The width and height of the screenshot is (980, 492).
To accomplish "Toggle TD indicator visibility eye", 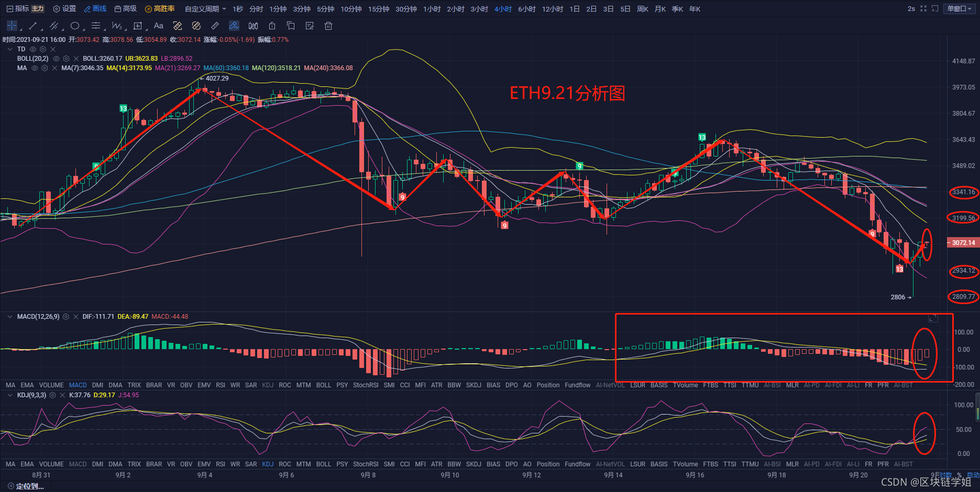I will tap(33, 49).
